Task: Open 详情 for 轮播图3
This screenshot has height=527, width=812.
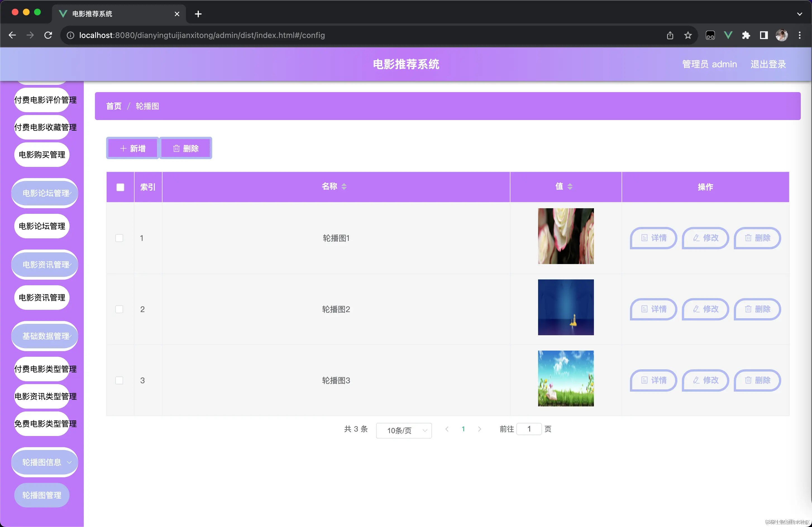Action: pos(653,380)
